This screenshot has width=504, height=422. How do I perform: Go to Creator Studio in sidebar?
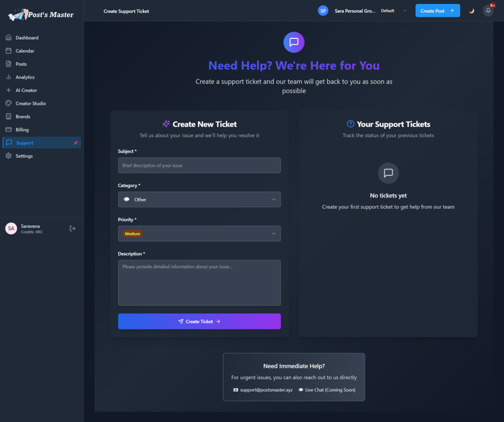coord(31,103)
